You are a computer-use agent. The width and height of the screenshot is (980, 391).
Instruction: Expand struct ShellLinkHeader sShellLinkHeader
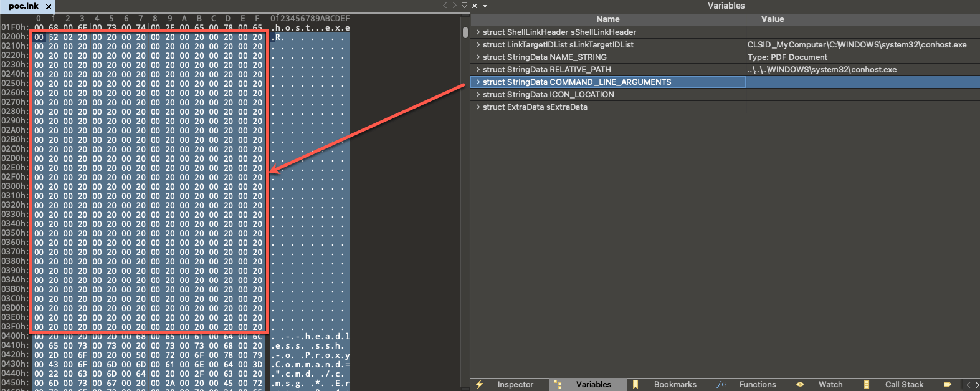click(x=478, y=32)
